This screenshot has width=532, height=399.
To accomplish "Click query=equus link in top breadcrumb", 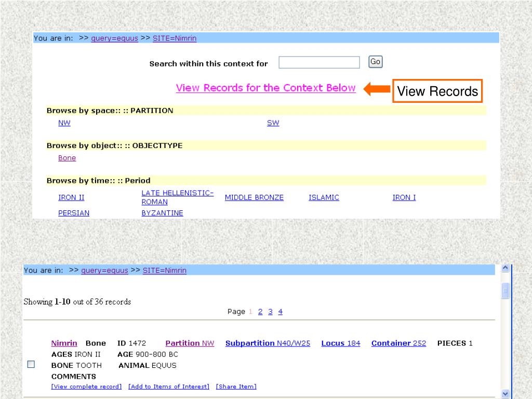I will [x=114, y=38].
